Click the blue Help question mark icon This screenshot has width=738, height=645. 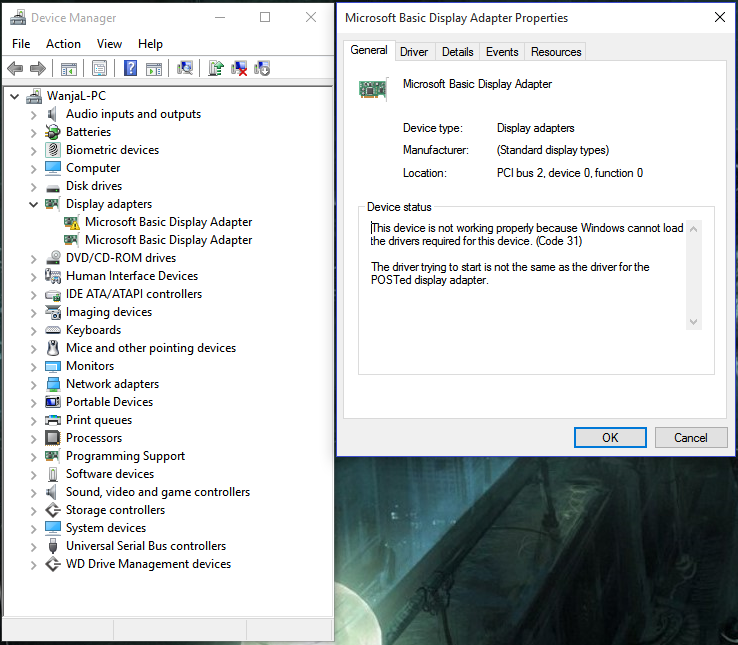tap(130, 69)
